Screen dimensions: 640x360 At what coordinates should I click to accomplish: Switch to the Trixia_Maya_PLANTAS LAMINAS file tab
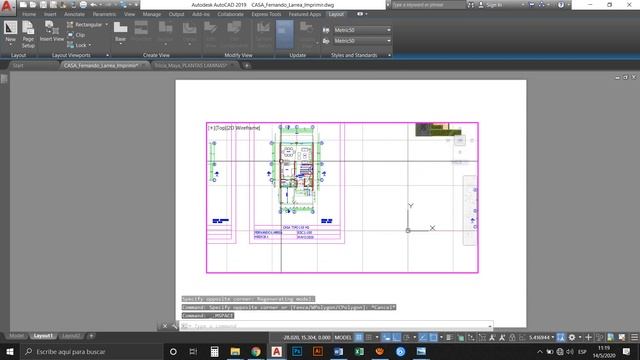tap(191, 66)
